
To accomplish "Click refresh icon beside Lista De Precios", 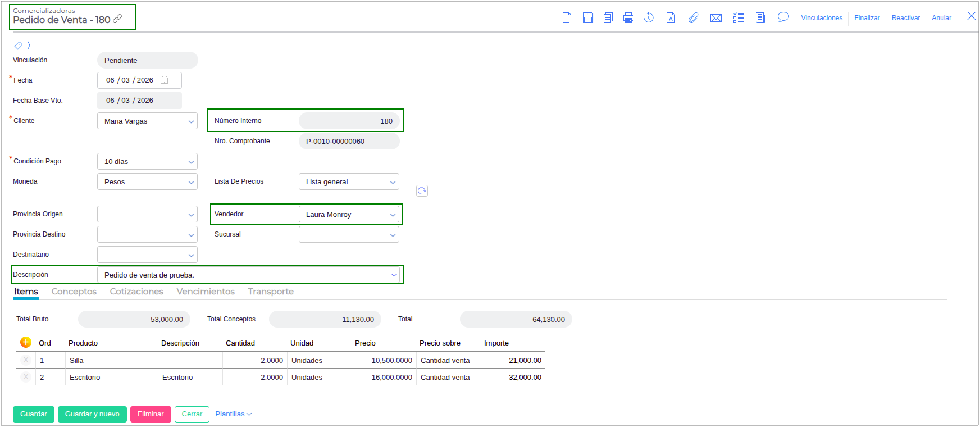I will pyautogui.click(x=422, y=191).
